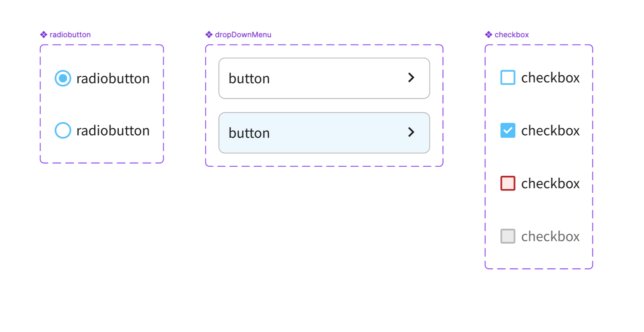Click the light blue highlighted dropdown button's text
Image resolution: width=644 pixels, height=332 pixels.
click(249, 133)
